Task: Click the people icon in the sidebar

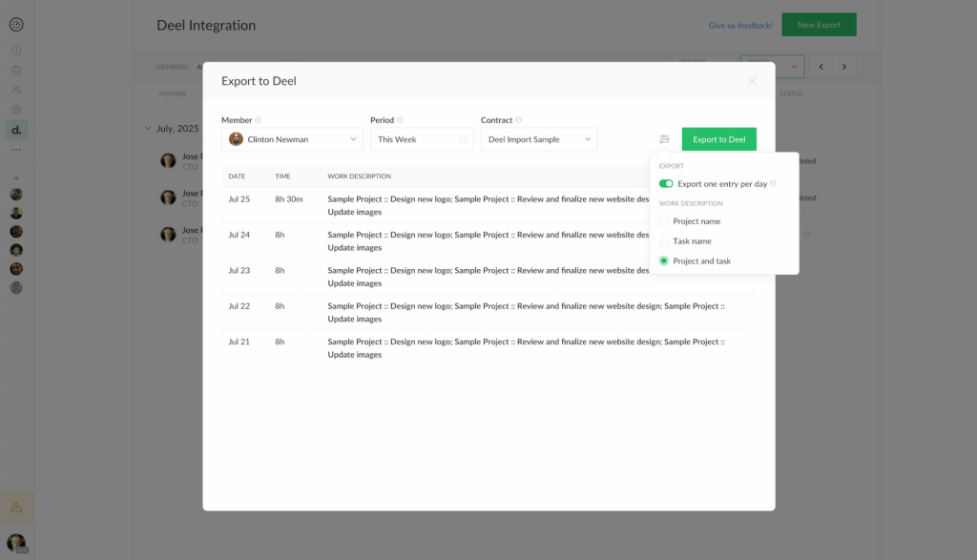Action: point(16,90)
